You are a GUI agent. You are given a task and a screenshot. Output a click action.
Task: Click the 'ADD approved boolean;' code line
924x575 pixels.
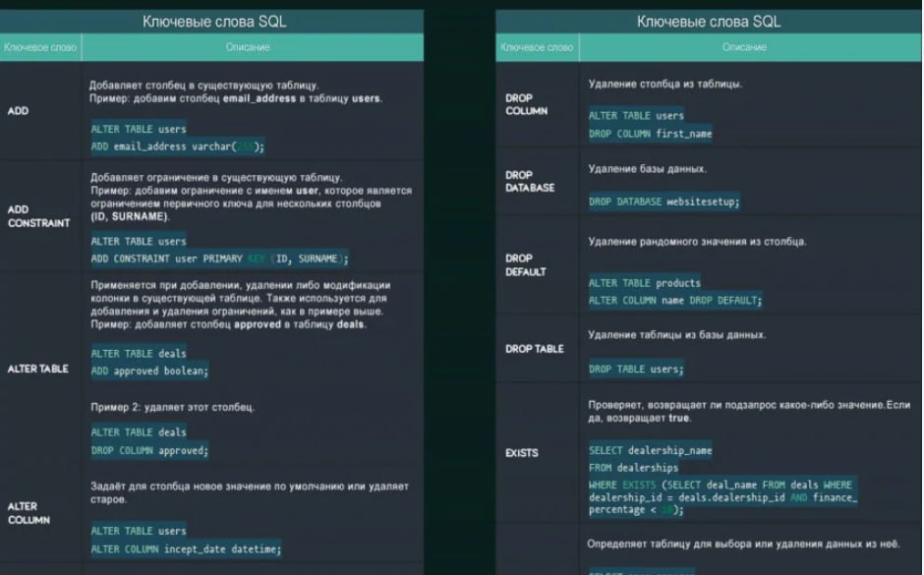149,372
